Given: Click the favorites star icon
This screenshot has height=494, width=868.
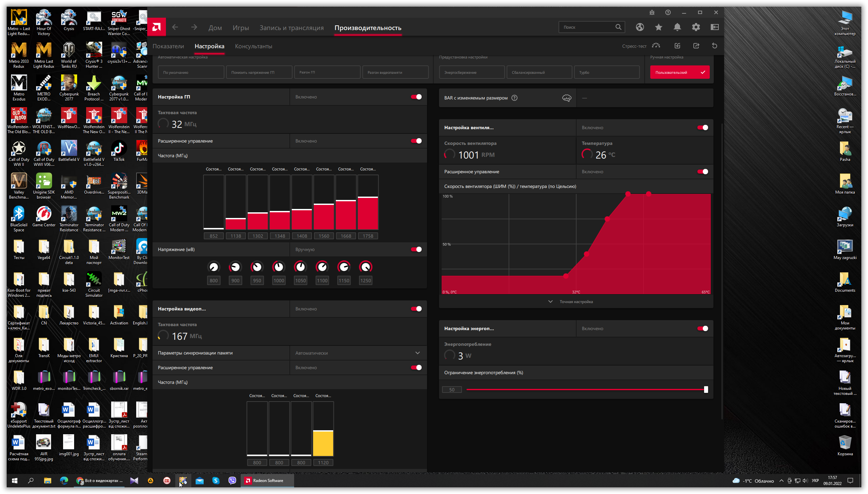Looking at the screenshot, I should click(658, 27).
